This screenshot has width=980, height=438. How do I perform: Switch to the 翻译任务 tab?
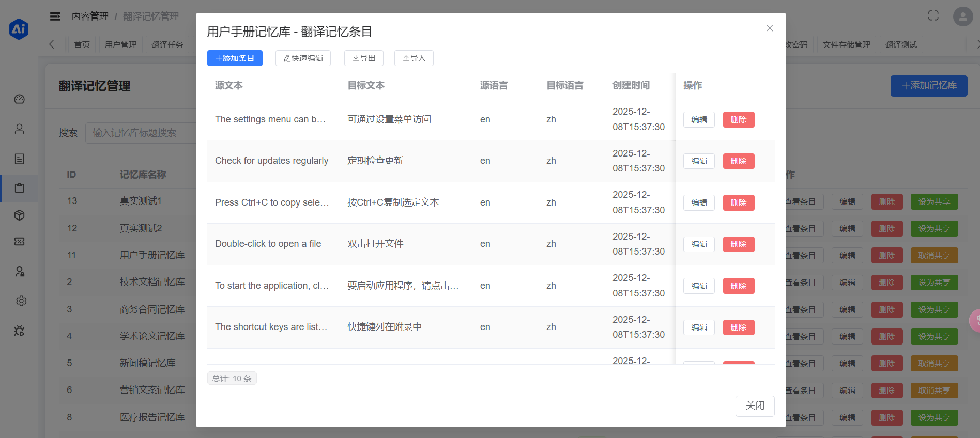pos(167,45)
